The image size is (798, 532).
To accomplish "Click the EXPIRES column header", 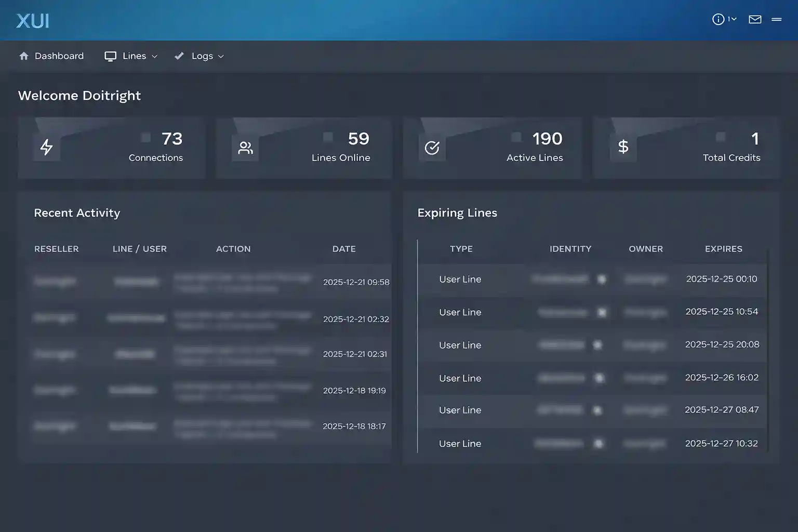I will (x=724, y=249).
